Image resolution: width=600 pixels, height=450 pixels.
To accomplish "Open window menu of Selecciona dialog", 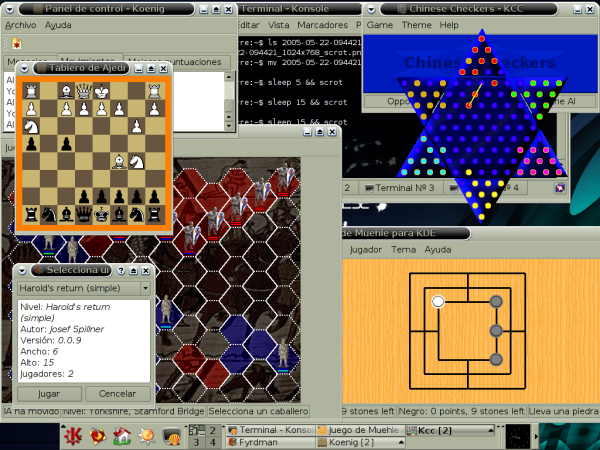I will click(22, 271).
